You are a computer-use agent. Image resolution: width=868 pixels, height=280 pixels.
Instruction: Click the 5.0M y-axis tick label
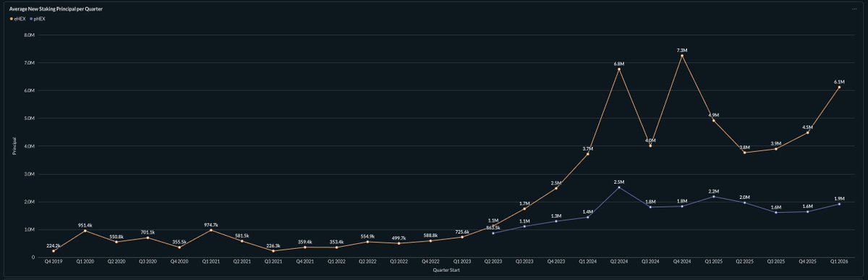30,119
